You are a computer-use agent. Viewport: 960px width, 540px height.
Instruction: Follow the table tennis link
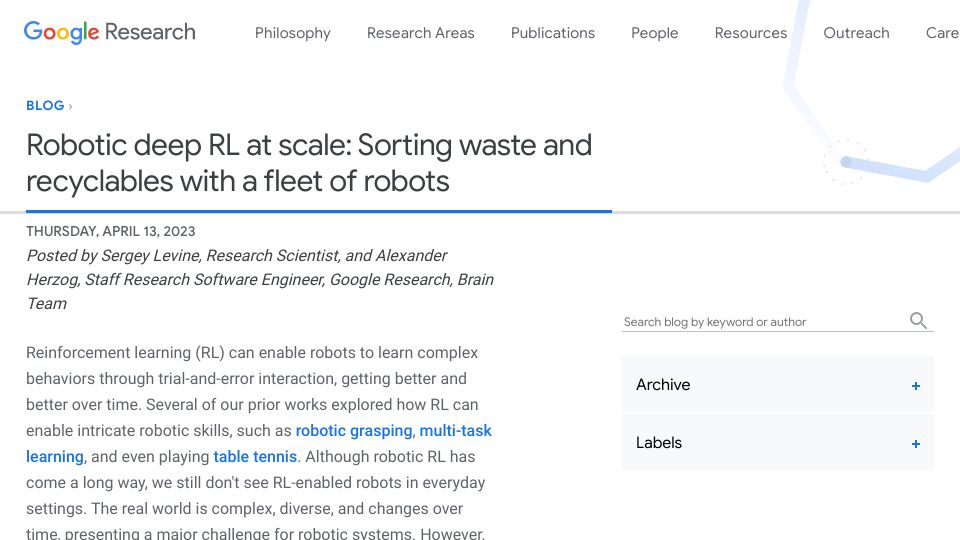click(255, 457)
